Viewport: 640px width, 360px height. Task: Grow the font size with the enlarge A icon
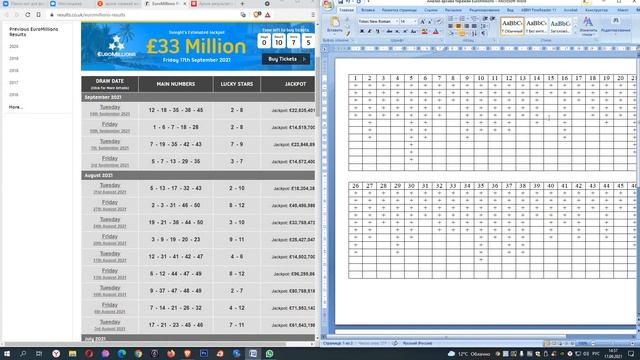pos(422,21)
